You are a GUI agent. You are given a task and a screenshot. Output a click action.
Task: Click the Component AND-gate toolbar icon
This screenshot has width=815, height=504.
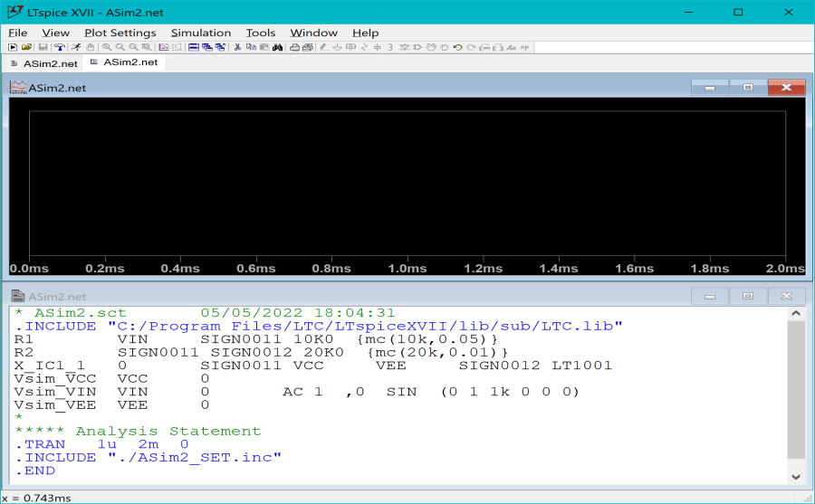pyautogui.click(x=417, y=47)
